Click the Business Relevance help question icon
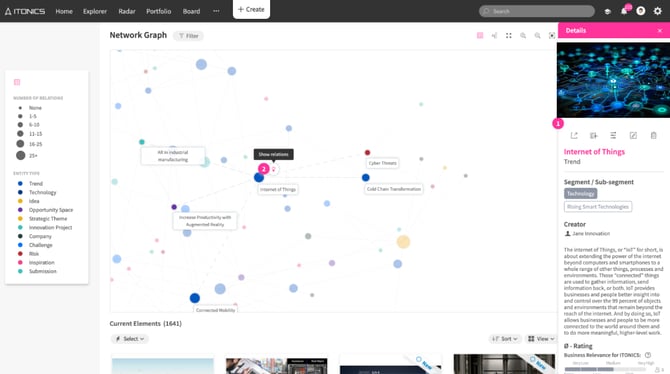 click(648, 355)
